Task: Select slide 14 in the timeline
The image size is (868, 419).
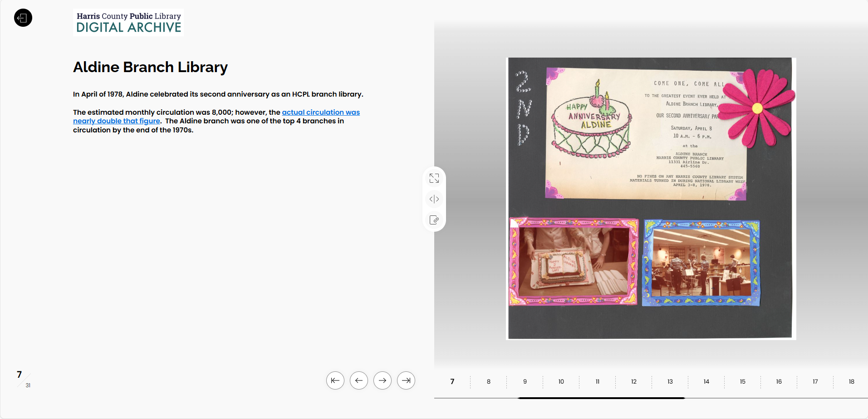Action: pos(706,382)
